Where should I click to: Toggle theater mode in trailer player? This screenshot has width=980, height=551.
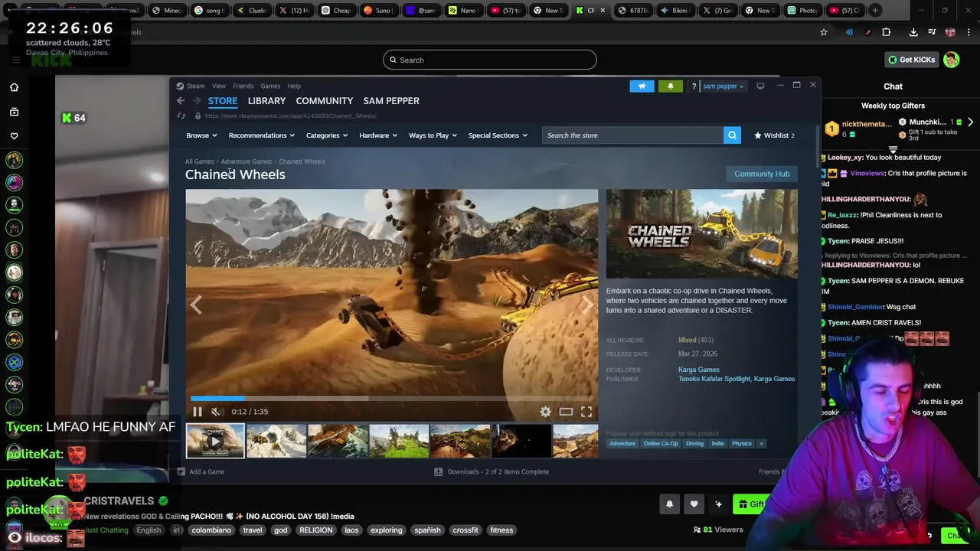click(566, 412)
